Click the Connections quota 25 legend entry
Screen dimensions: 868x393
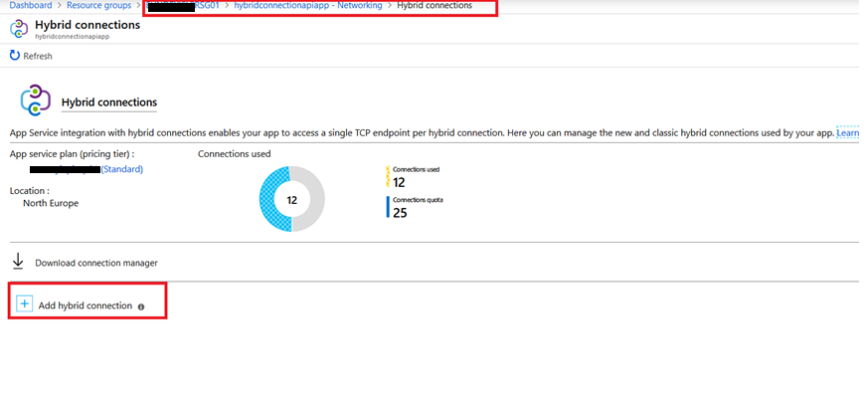(x=415, y=207)
